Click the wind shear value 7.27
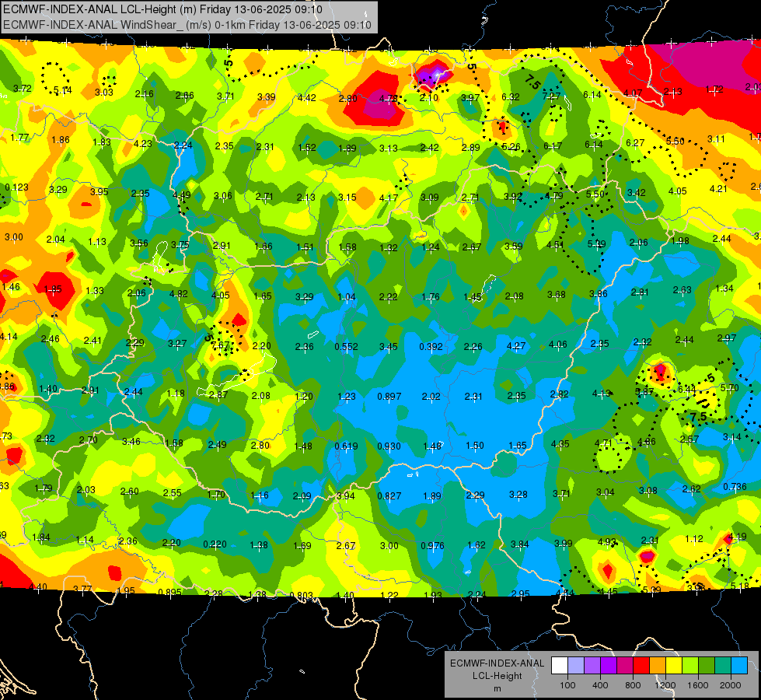The height and width of the screenshot is (700, 761). pyautogui.click(x=551, y=96)
